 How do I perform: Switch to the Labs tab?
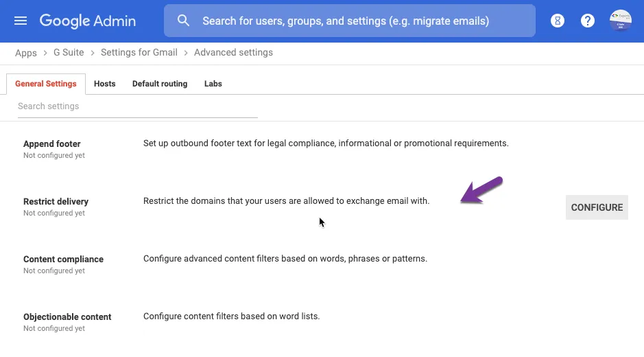tap(213, 84)
